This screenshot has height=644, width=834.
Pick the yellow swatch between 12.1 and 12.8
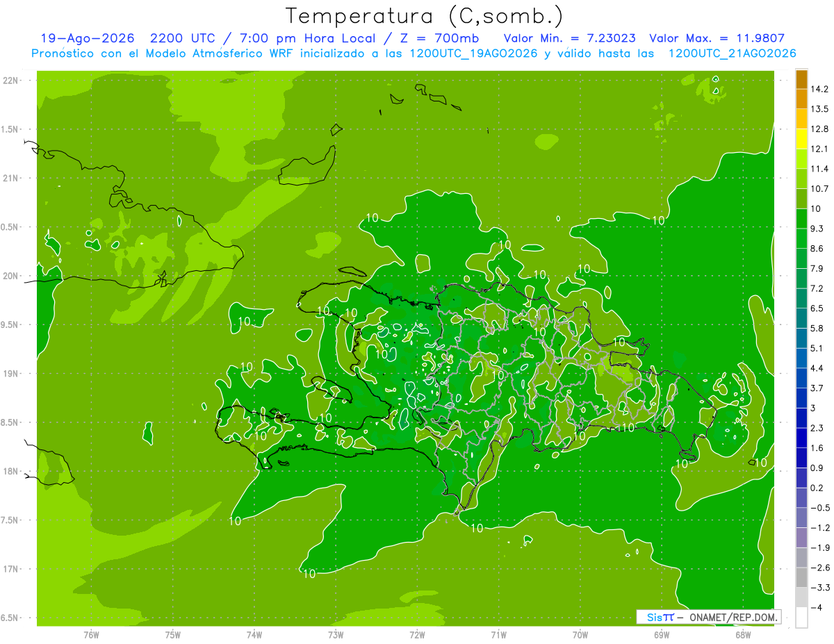pyautogui.click(x=801, y=140)
